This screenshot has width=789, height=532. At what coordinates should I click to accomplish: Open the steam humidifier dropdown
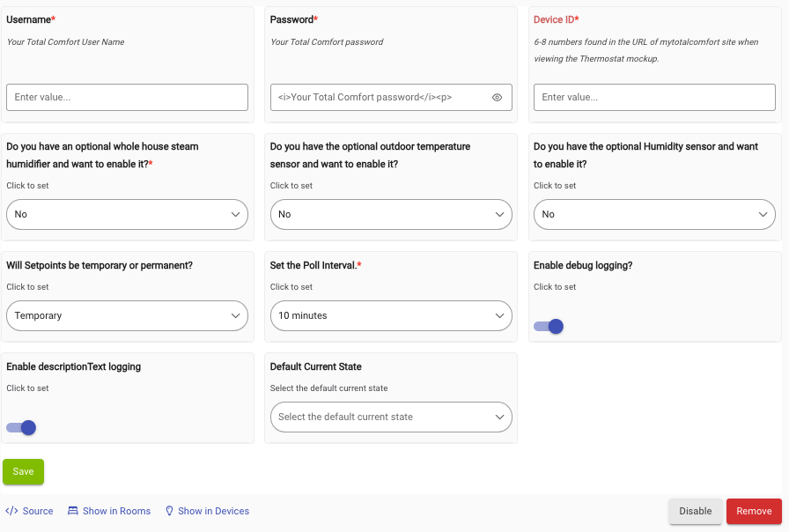(x=128, y=214)
